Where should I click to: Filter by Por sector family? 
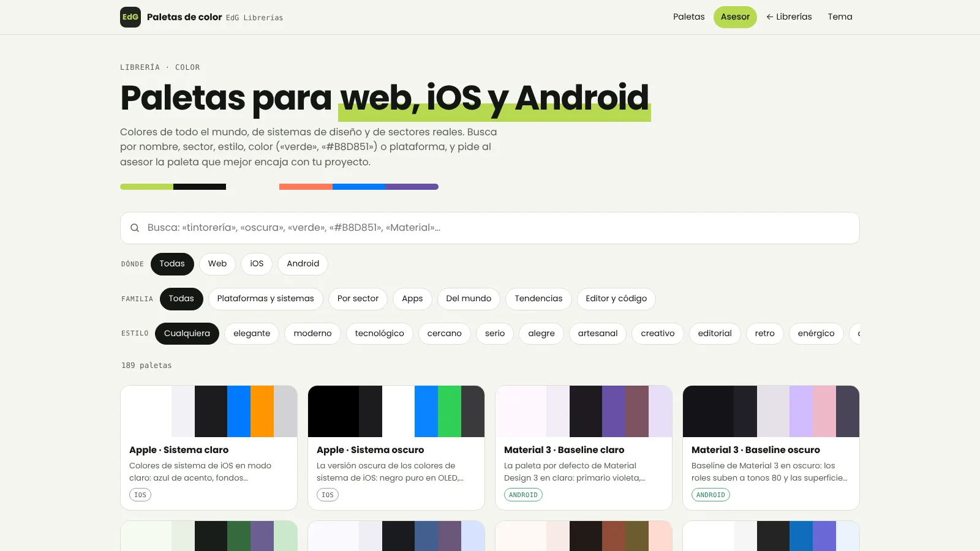[358, 299]
